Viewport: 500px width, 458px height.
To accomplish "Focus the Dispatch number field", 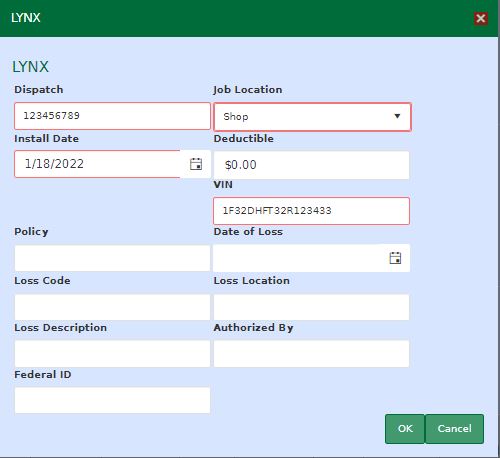I will coord(112,116).
